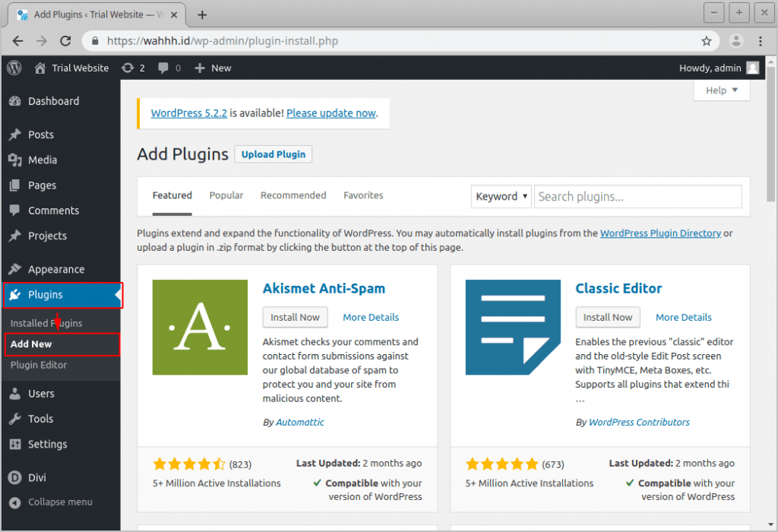Install Akismet Anti-Spam with Install Now
The height and width of the screenshot is (532, 778).
(x=296, y=318)
